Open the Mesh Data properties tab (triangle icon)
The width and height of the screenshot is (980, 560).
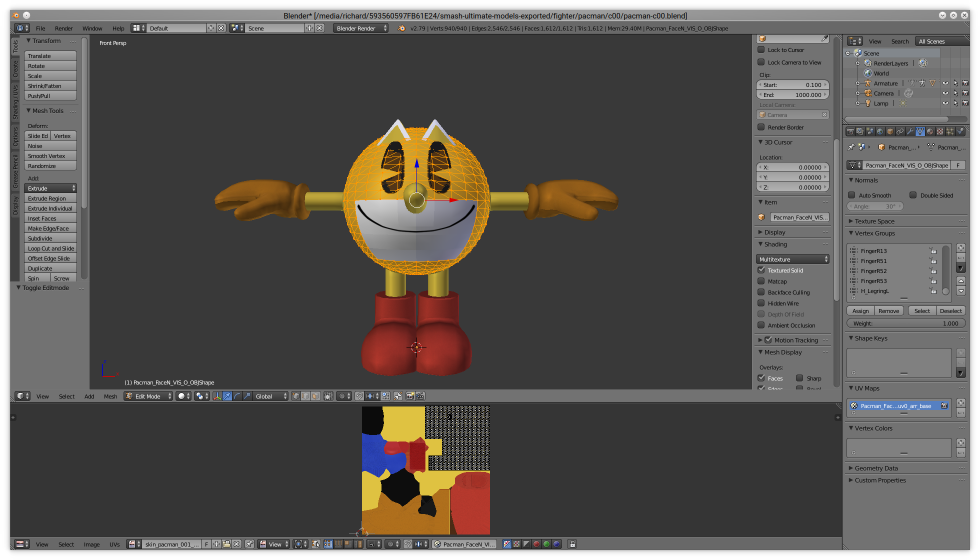[920, 131]
